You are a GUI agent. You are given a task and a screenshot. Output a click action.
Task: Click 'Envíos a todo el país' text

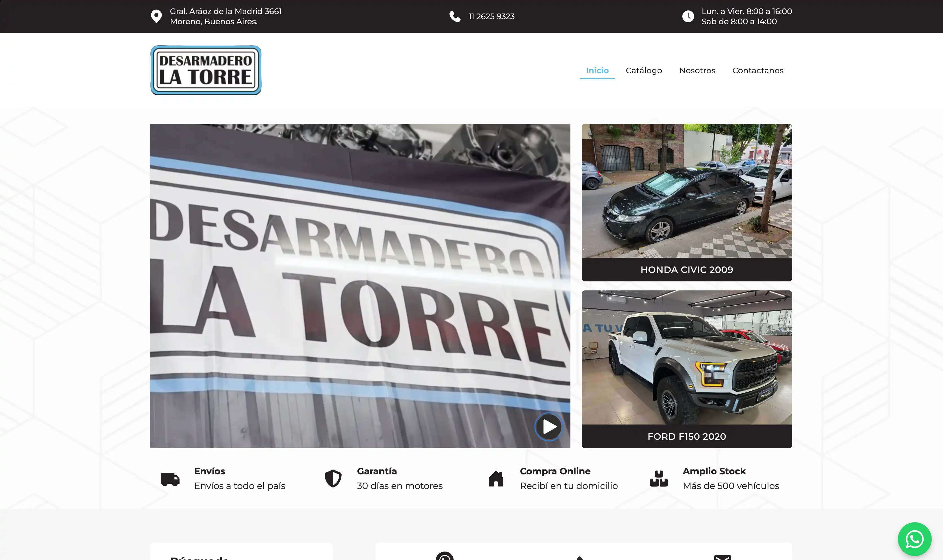coord(240,486)
